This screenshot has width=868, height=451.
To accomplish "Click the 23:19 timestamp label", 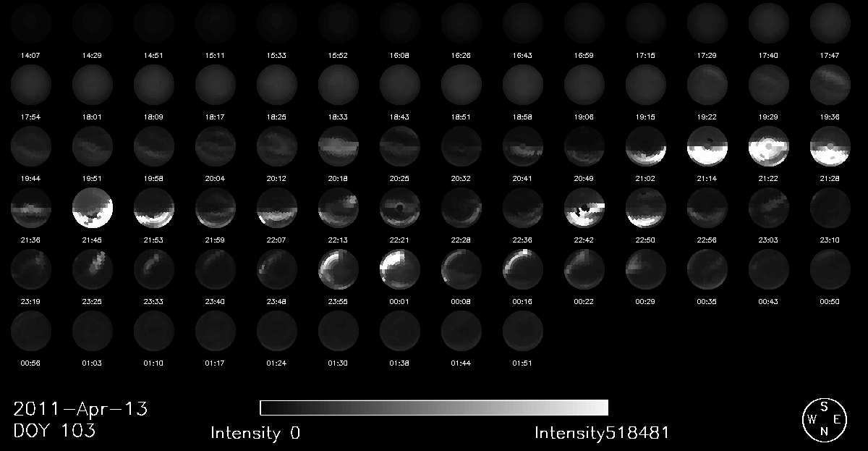I will tap(31, 301).
